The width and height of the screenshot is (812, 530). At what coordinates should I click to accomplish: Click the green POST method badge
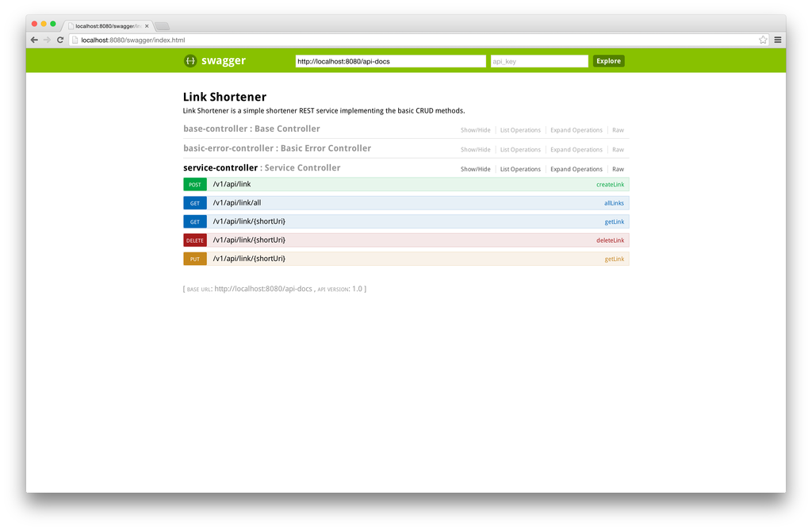(195, 184)
